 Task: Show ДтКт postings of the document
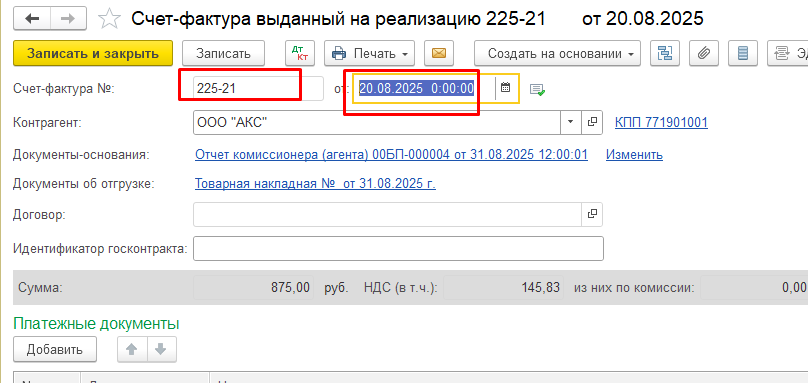(x=299, y=53)
